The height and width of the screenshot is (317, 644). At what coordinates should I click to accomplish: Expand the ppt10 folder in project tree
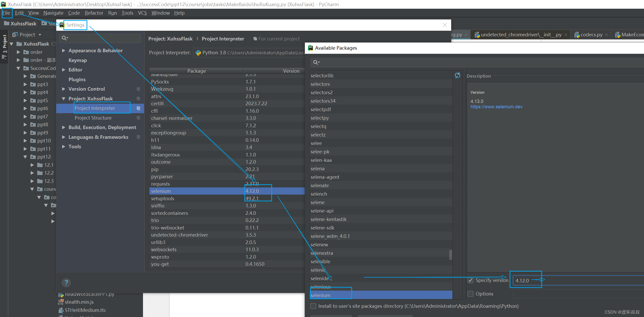point(25,141)
